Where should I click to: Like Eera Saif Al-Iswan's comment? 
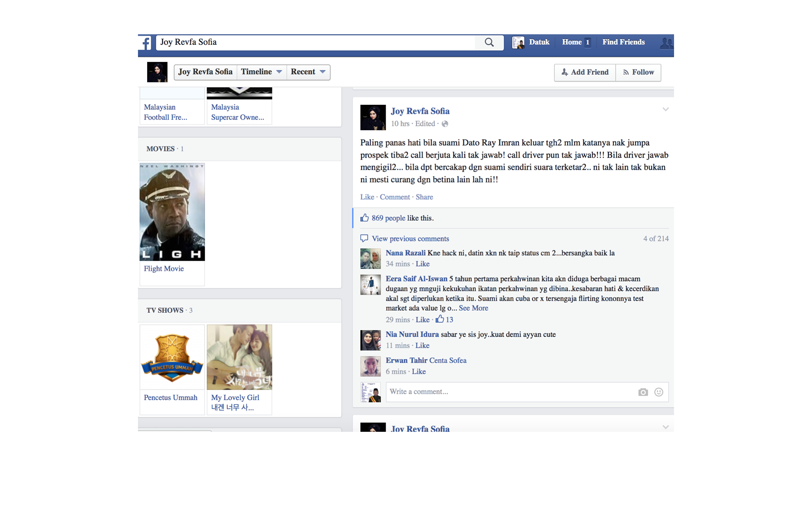tap(423, 319)
